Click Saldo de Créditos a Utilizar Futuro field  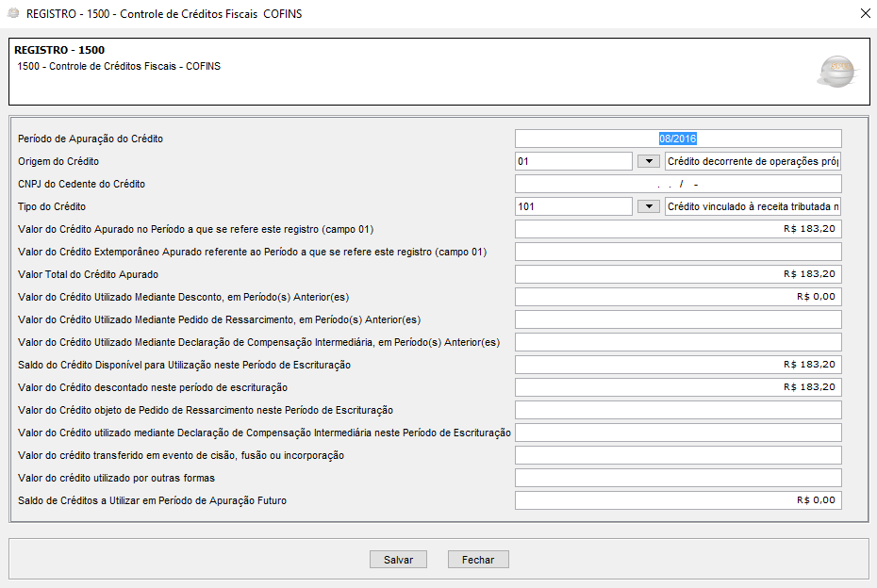point(678,500)
